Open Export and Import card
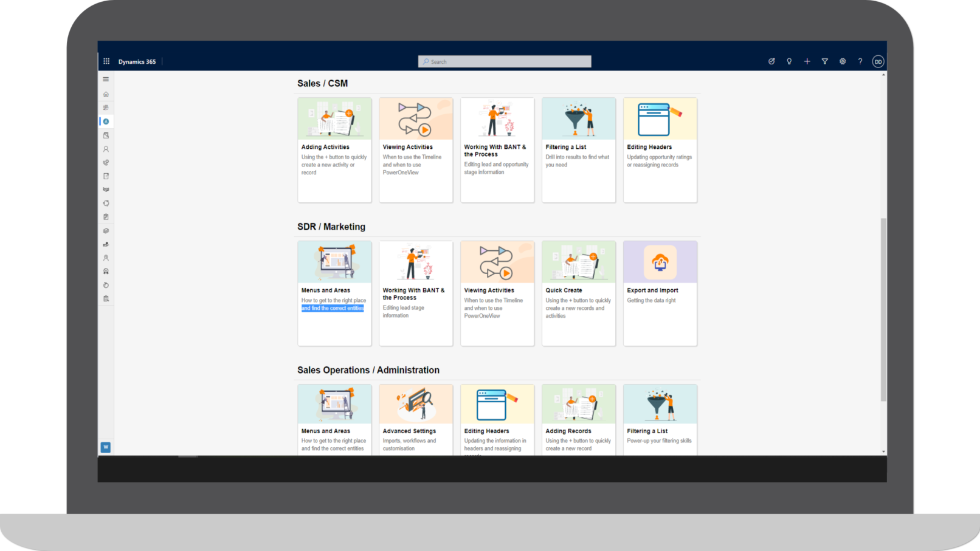This screenshot has width=980, height=551. (x=660, y=293)
